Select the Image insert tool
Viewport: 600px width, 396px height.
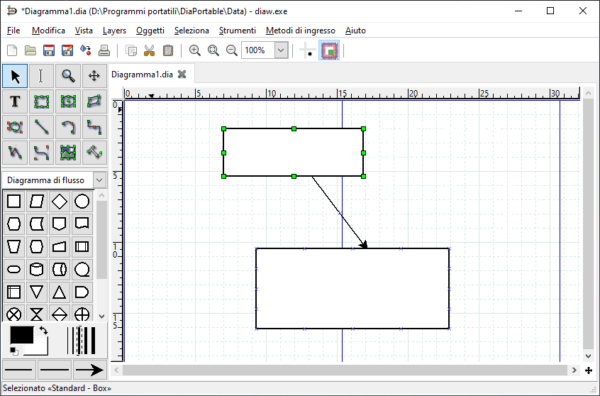[68, 153]
